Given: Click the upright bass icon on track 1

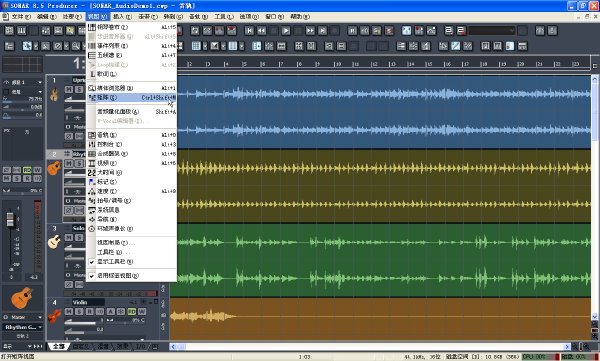Looking at the screenshot, I should [54, 94].
